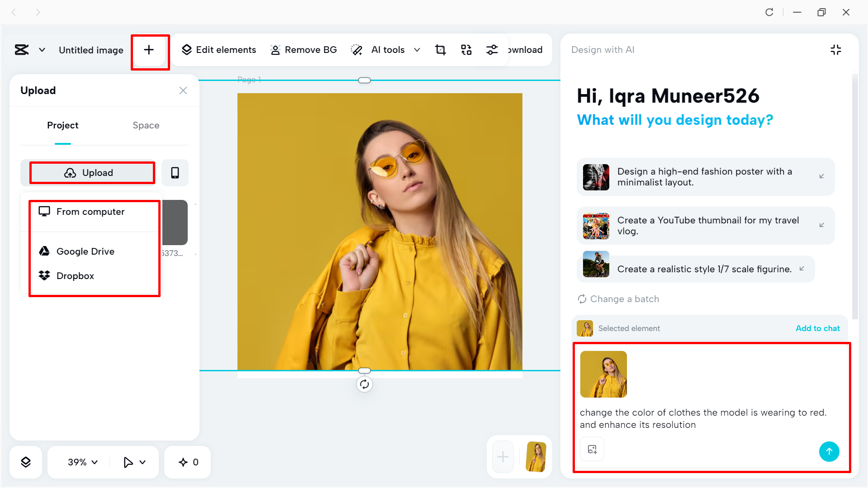868x488 pixels.
Task: Click the Upload panel title
Action: [x=38, y=90]
